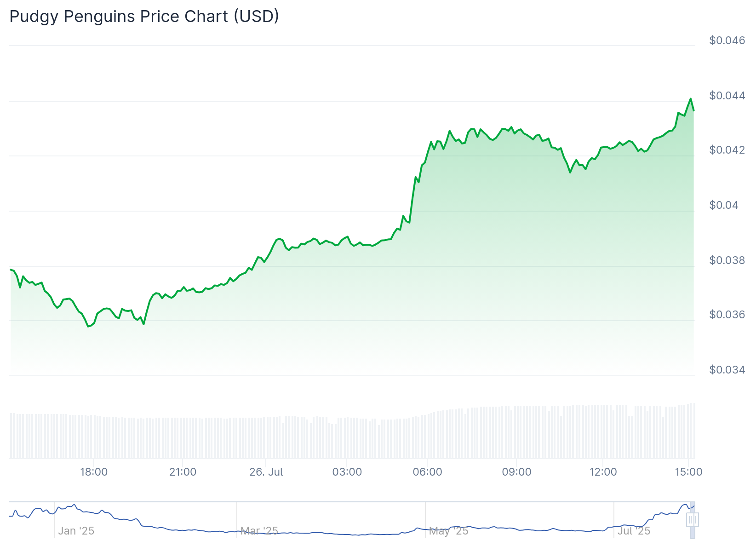Click the May '25 navigator label
Viewport: 756px width, 552px height.
[448, 531]
